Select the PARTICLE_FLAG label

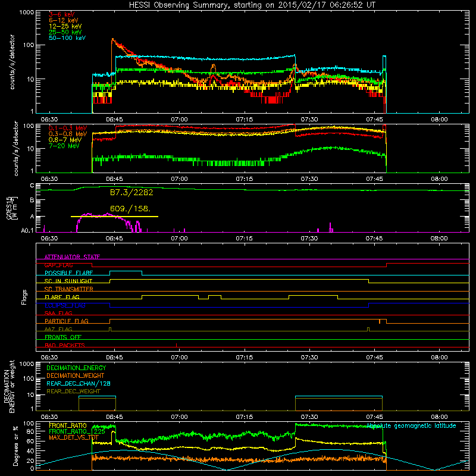[67, 321]
